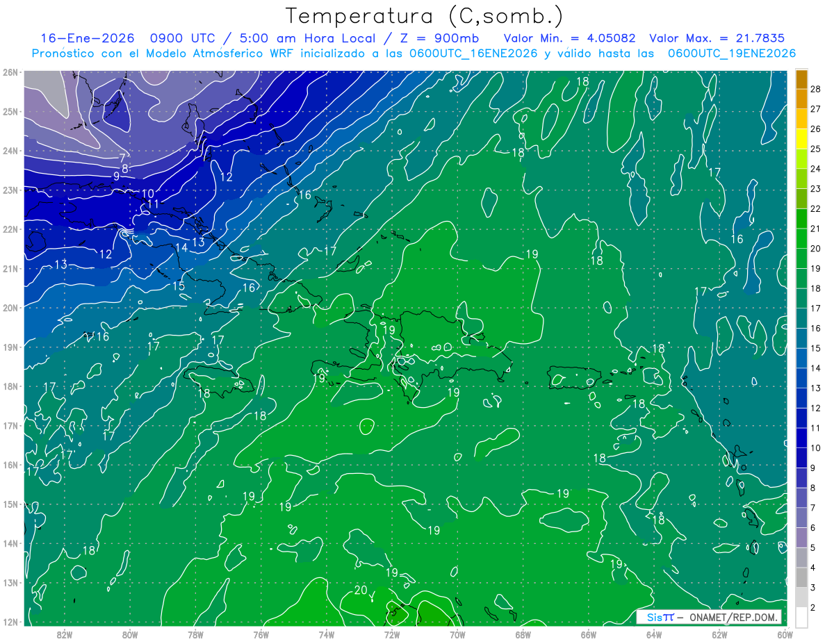834x644 pixels.
Task: Click the latitude axis label "16N"
Action: (11, 465)
